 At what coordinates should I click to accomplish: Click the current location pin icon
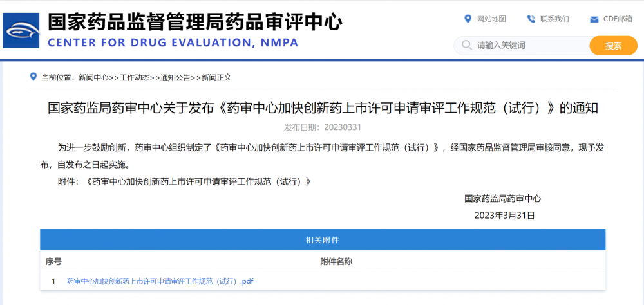33,77
